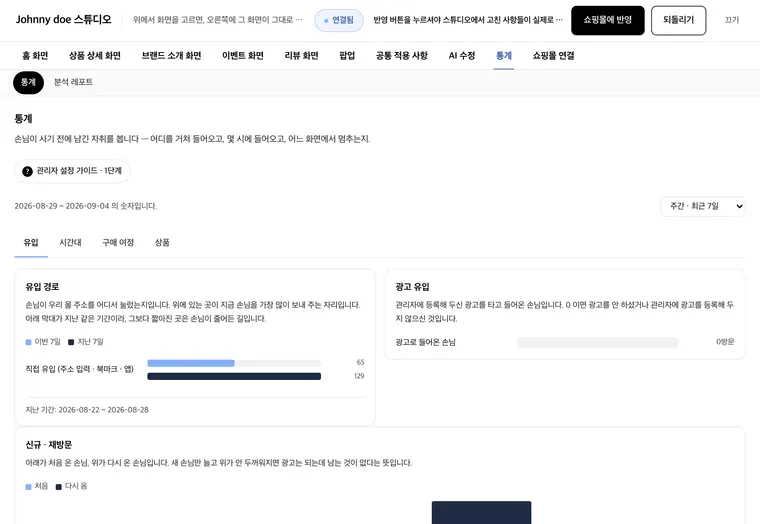Open the AI 수정 tab
The width and height of the screenshot is (760, 524).
click(x=462, y=56)
